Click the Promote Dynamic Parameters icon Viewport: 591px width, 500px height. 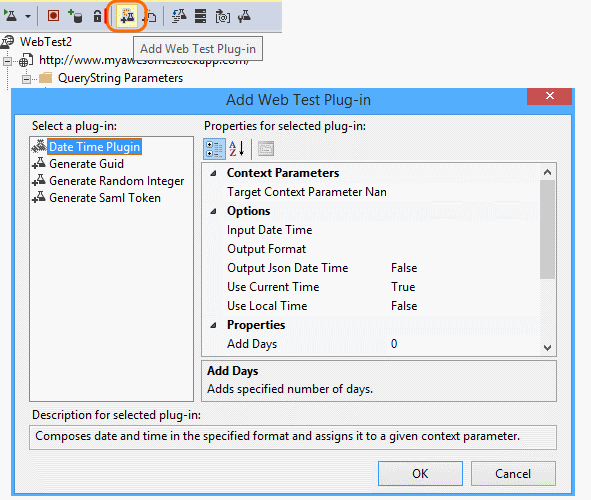click(223, 17)
